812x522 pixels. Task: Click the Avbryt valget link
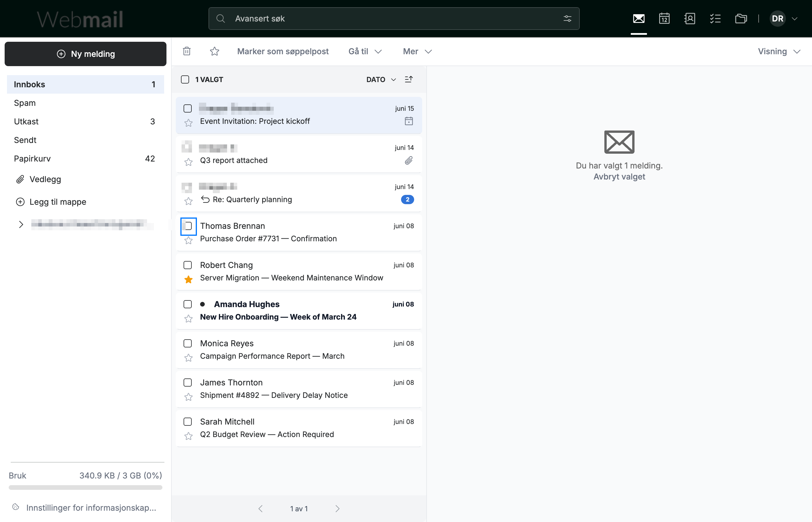click(x=619, y=177)
